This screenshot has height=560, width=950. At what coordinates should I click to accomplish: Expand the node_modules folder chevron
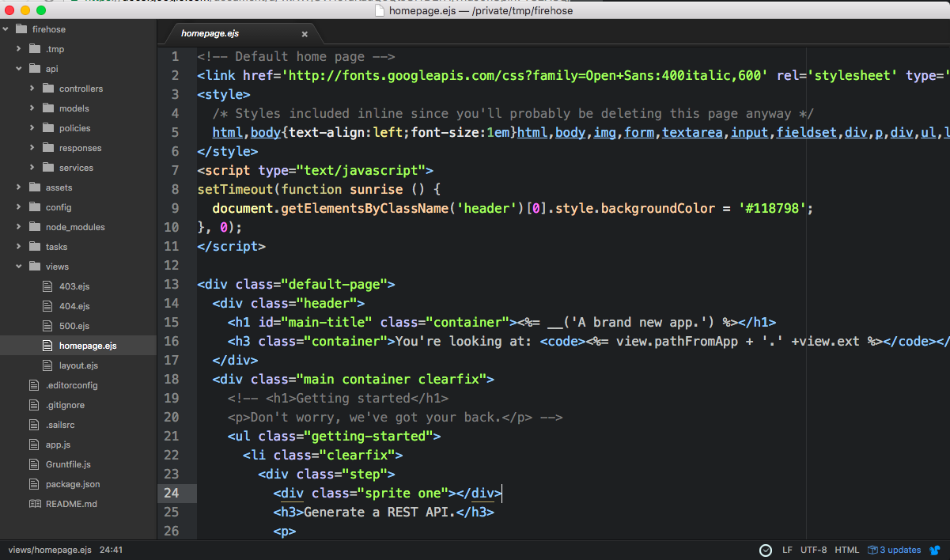coord(19,227)
